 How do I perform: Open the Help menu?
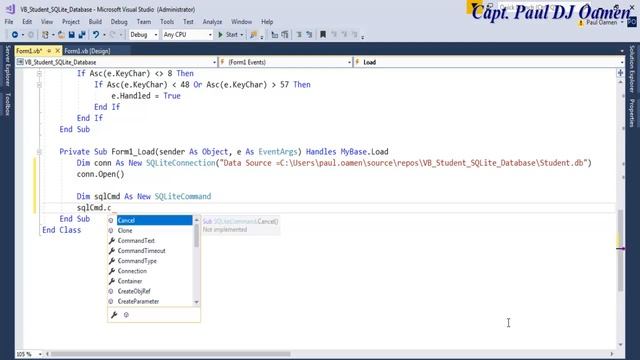[x=267, y=22]
